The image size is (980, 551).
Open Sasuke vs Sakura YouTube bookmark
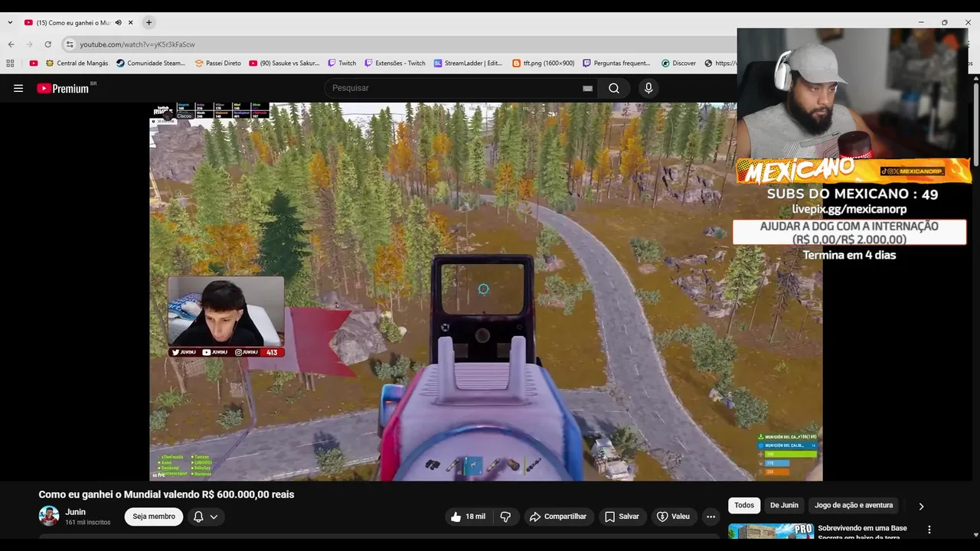pyautogui.click(x=284, y=63)
